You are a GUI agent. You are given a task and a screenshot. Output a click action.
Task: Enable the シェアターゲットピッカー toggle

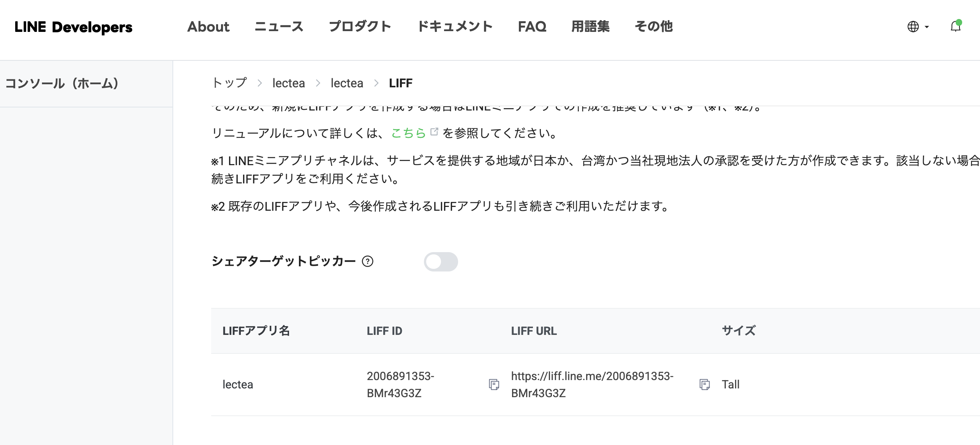point(441,262)
